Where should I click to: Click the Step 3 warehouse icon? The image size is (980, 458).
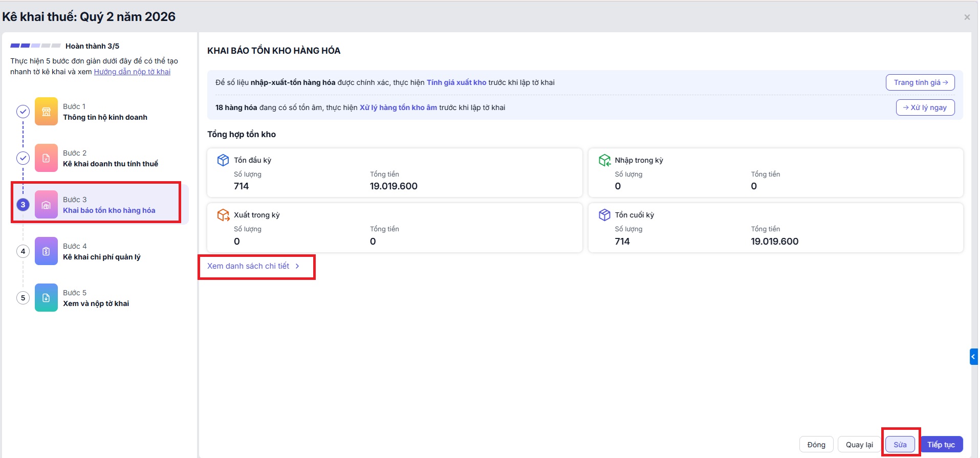coord(46,205)
